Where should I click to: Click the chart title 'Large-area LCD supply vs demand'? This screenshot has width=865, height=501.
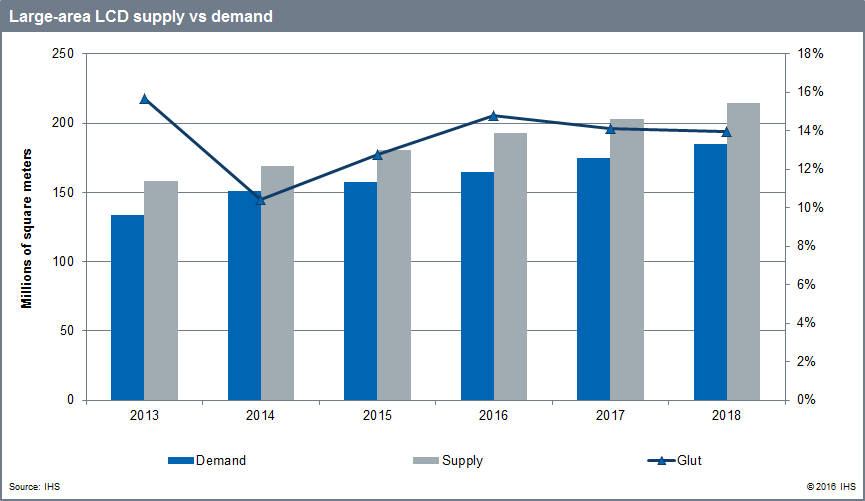141,17
